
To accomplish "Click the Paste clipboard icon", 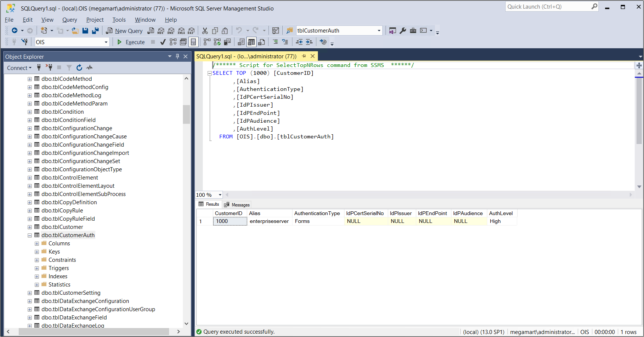I will point(225,31).
